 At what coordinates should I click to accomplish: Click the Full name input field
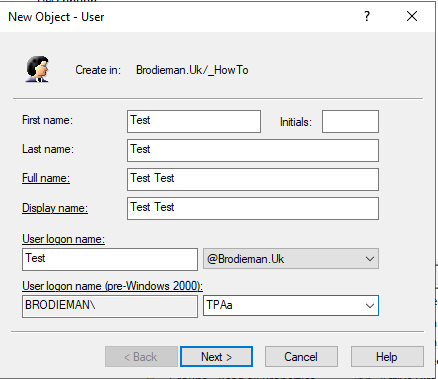coord(253,179)
